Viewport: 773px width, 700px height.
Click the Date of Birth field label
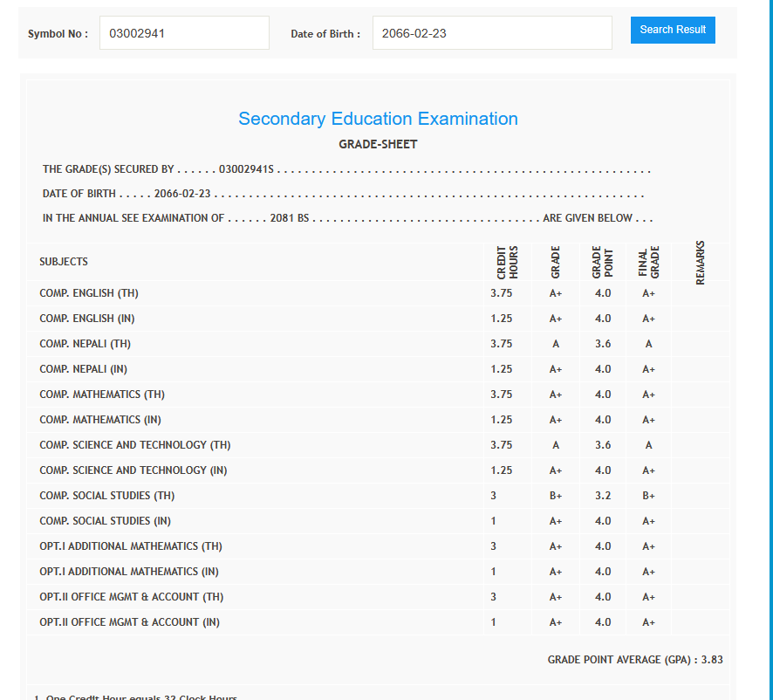(325, 34)
